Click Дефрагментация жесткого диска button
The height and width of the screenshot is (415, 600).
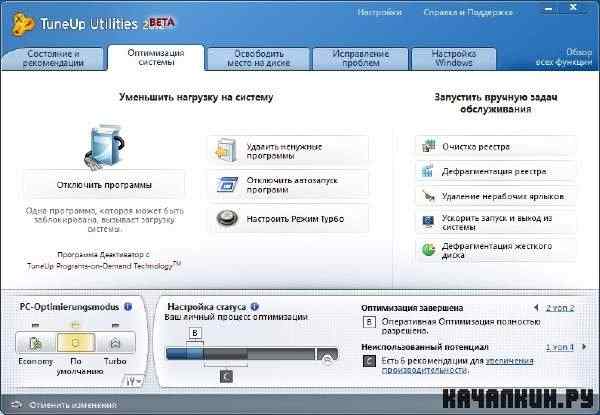(x=496, y=250)
